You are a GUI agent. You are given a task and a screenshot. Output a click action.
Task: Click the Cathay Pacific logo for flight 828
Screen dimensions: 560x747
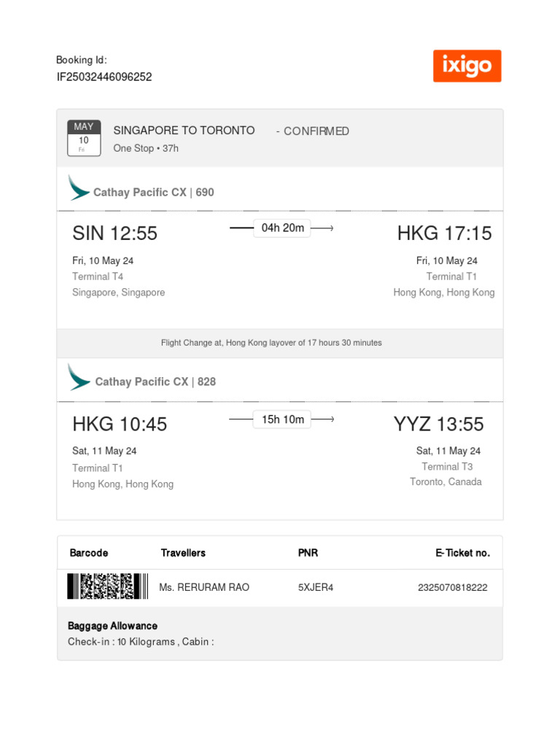click(79, 377)
